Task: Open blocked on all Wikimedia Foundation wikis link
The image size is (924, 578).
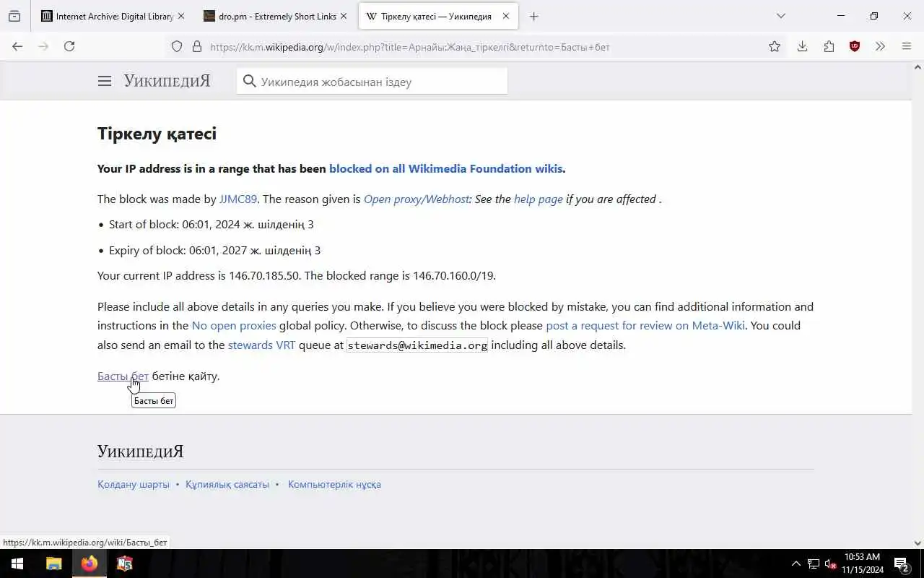Action: coord(445,168)
